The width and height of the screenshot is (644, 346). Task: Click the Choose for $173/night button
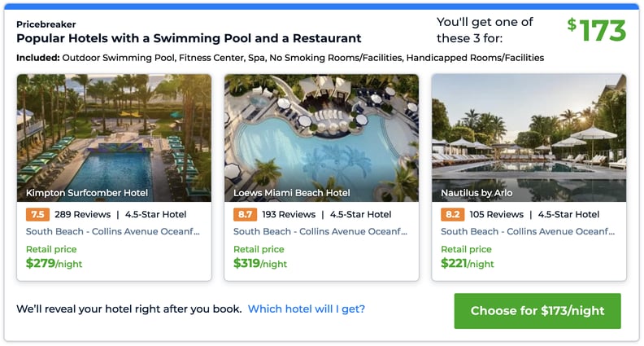tap(537, 311)
